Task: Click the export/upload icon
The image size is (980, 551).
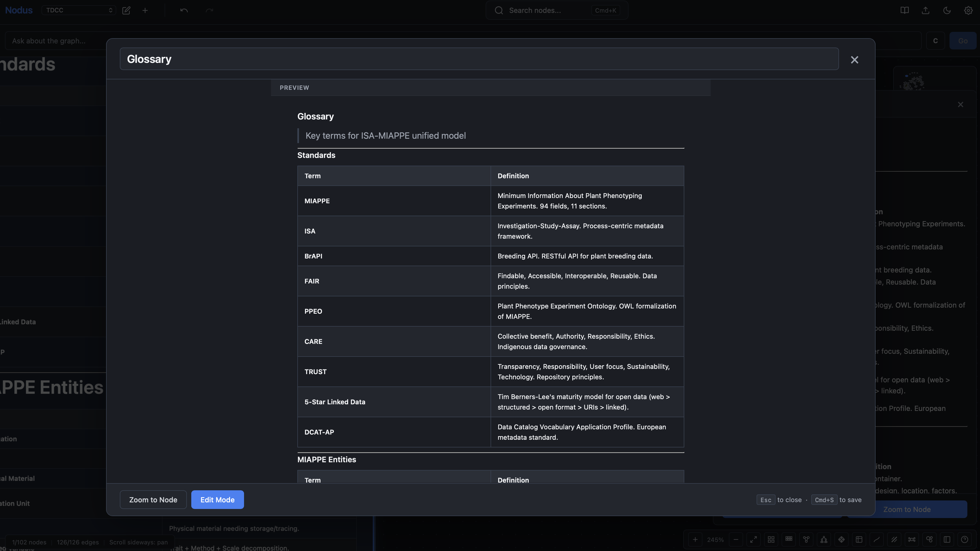Action: coord(926,10)
